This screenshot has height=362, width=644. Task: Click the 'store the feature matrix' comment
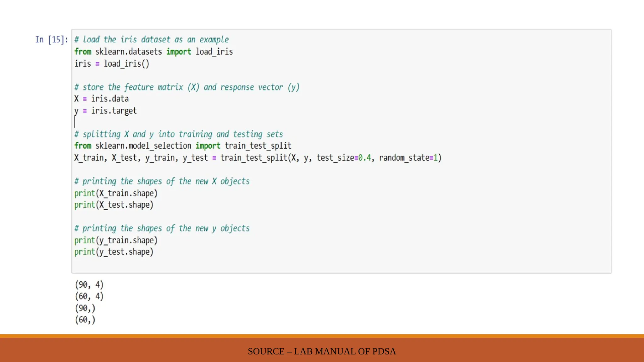[187, 87]
